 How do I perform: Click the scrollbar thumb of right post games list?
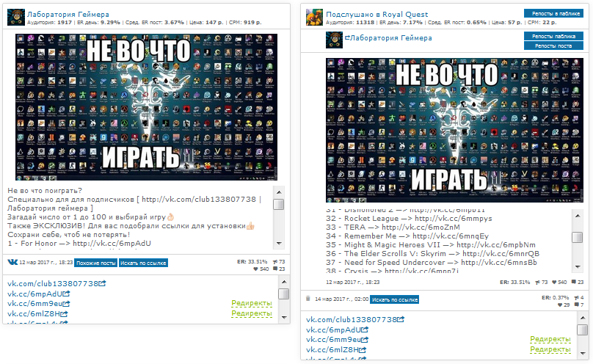[x=578, y=237]
